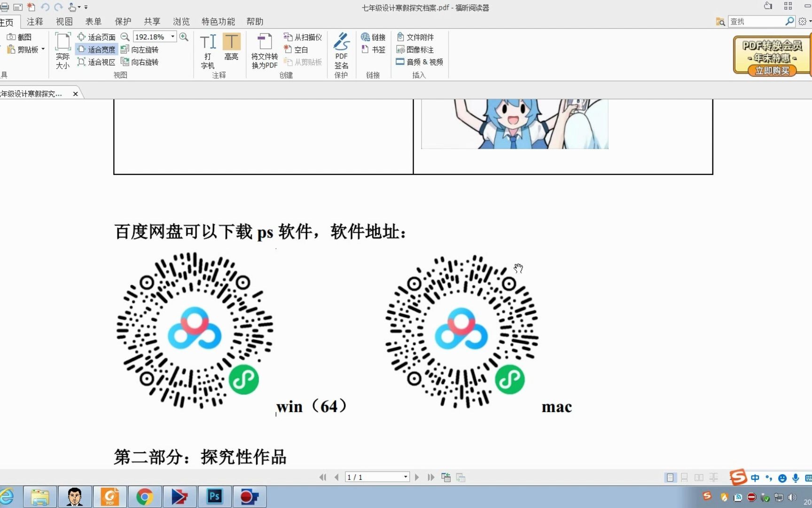
Task: Click the Snapshot (截图) tool
Action: coord(19,37)
